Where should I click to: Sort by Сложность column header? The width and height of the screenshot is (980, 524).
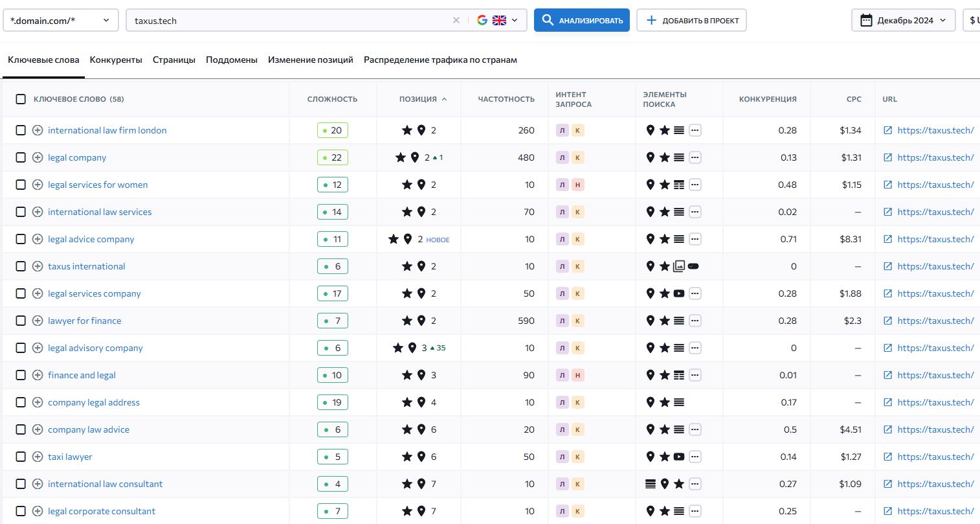332,99
